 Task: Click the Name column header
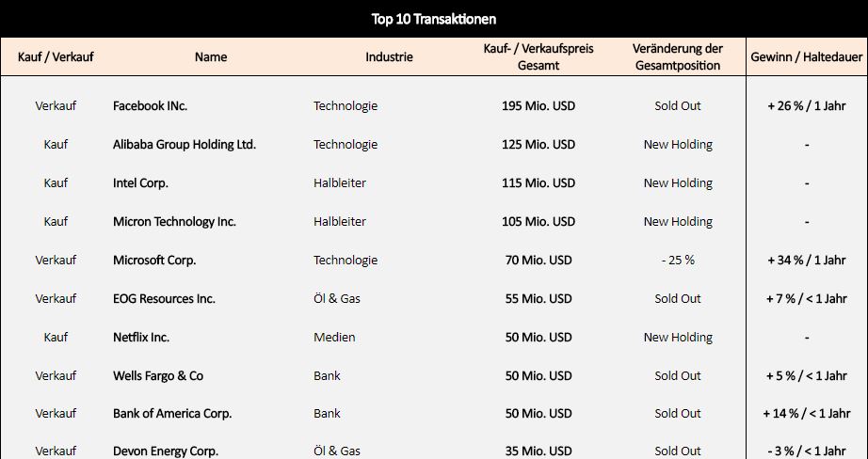211,57
